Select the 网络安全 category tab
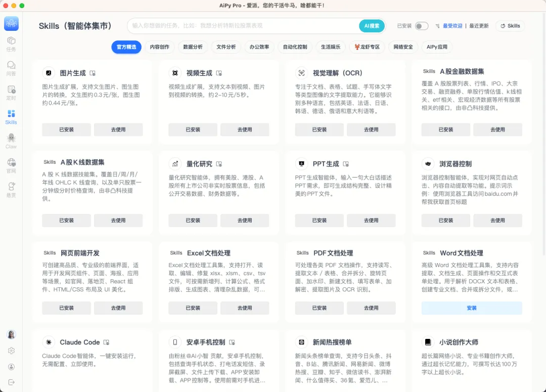Screen dimensions: 546x392 point(403,47)
